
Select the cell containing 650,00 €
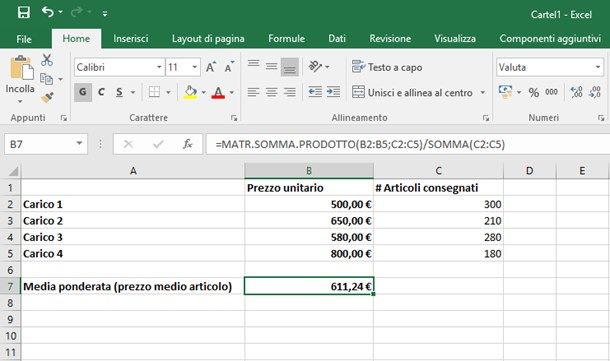click(x=309, y=221)
